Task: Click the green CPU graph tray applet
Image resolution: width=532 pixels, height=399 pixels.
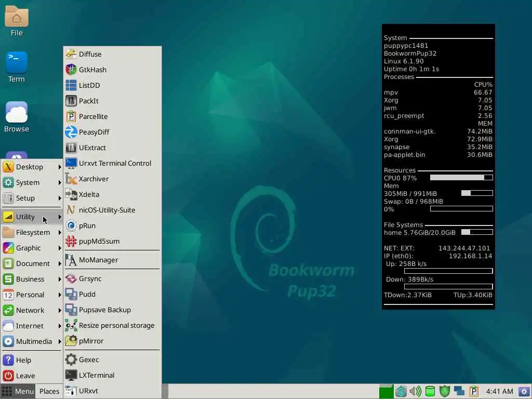Action: [386, 391]
